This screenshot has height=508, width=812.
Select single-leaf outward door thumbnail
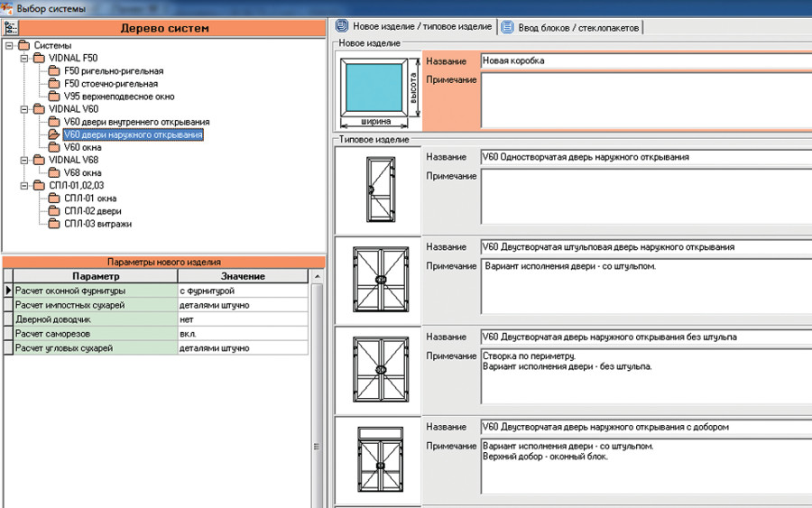click(x=380, y=190)
